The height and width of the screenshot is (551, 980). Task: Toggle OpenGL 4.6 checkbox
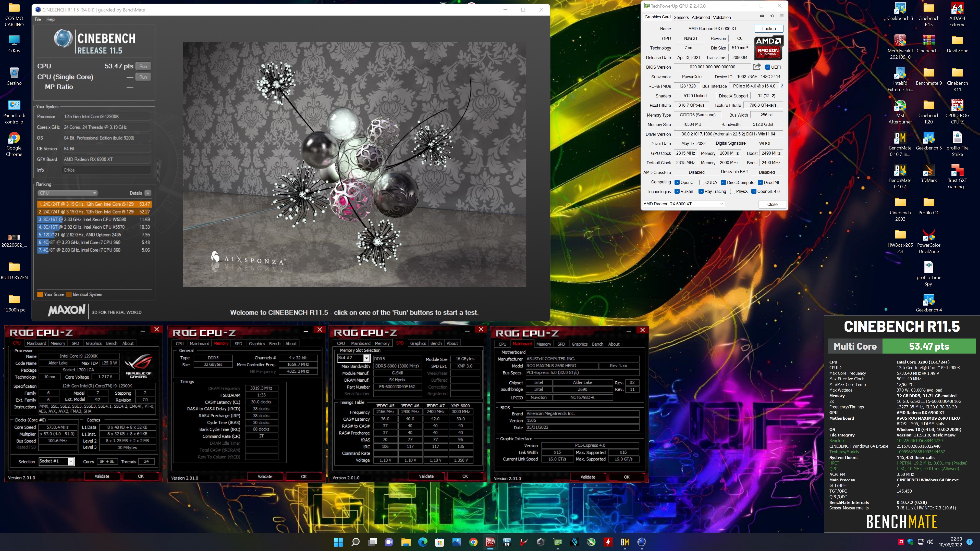click(x=754, y=192)
